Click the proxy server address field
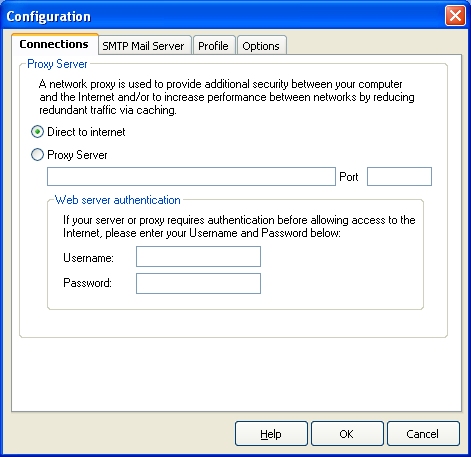 191,176
